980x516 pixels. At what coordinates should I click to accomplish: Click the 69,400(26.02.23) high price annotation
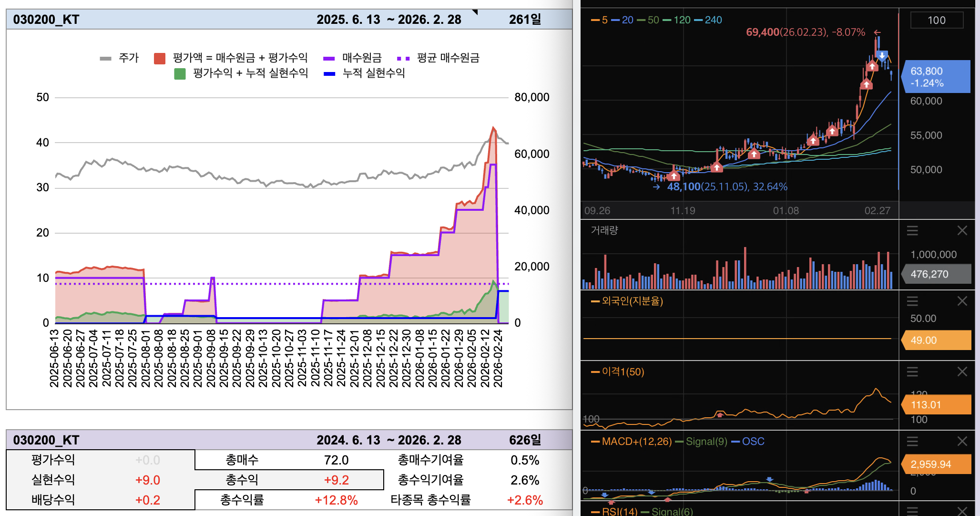[x=805, y=32]
